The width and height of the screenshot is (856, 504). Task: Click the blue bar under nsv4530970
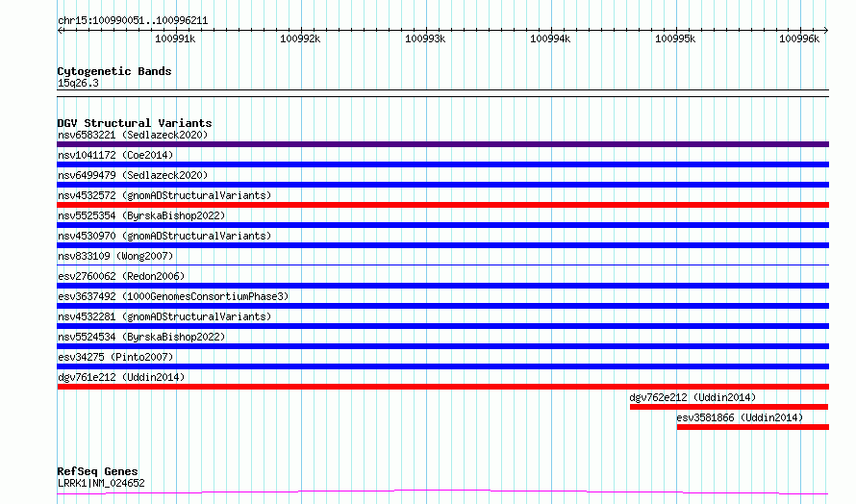(442, 245)
